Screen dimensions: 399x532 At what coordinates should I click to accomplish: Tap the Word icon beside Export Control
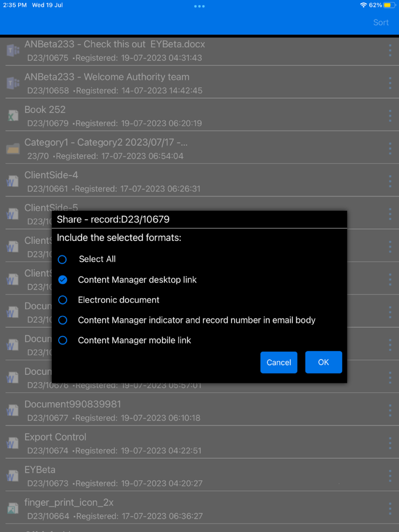[13, 443]
